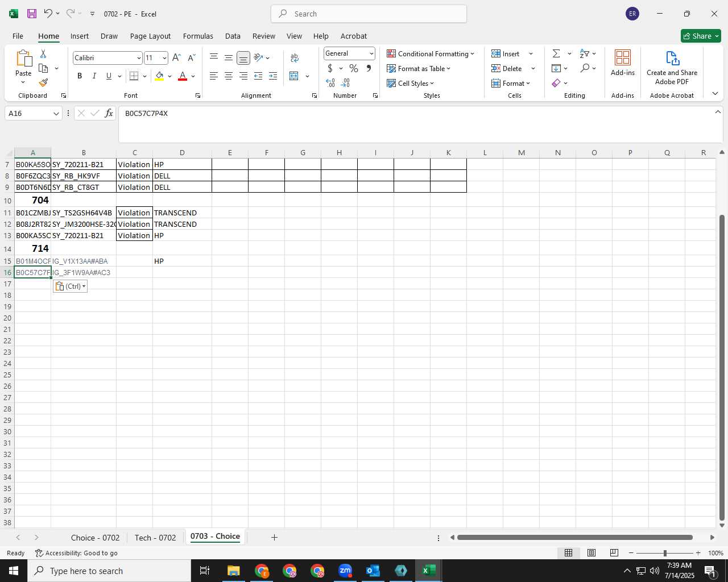Click Create and Share Adobe PDF

click(672, 68)
